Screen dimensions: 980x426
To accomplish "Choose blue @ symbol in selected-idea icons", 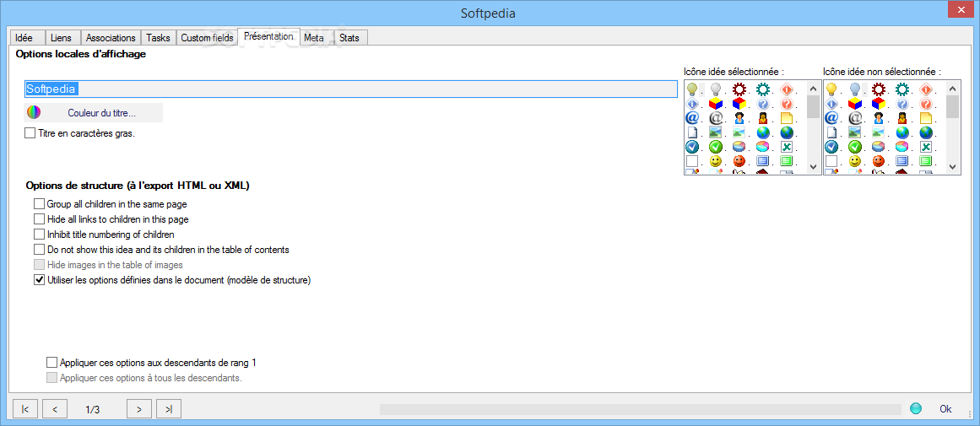I will 692,118.
